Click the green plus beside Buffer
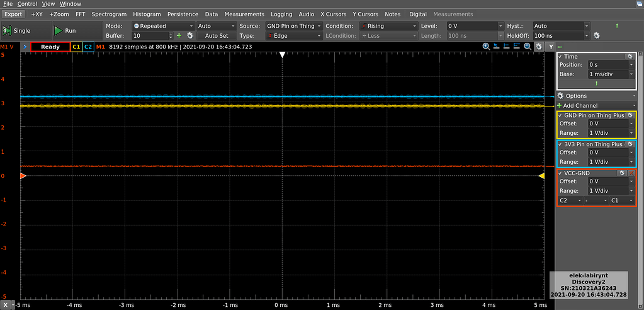 tap(179, 36)
